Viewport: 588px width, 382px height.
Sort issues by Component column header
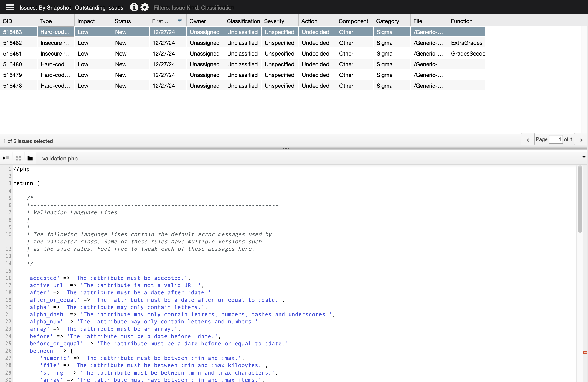click(354, 21)
